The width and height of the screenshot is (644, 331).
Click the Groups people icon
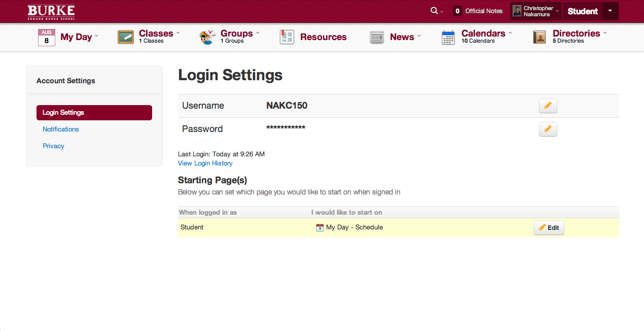[x=207, y=37]
